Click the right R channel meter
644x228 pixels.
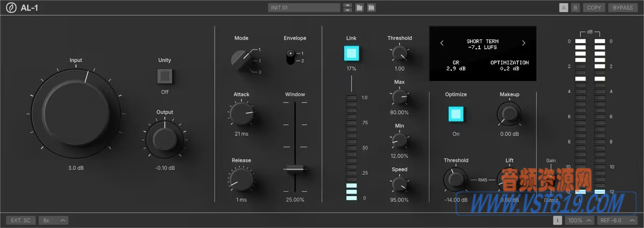tap(600, 116)
